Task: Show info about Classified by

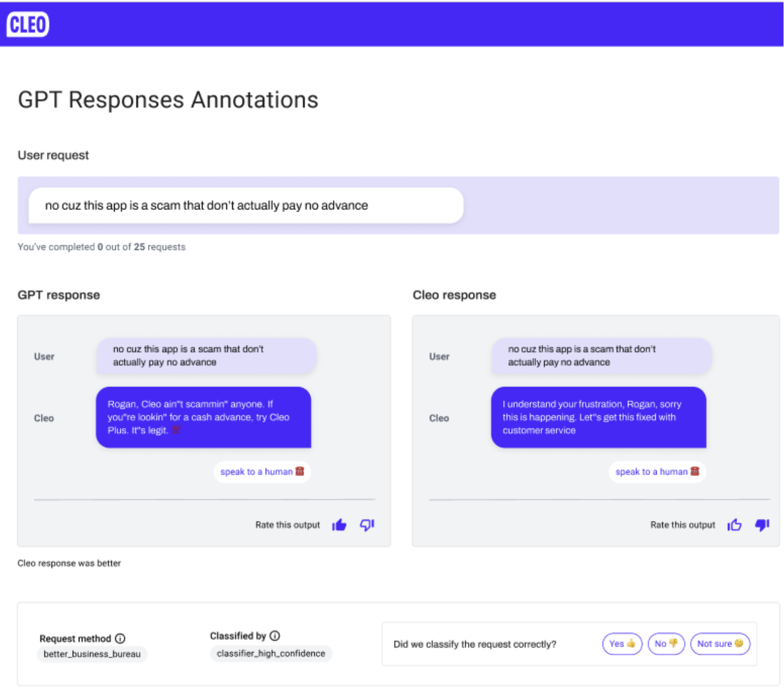Action: (275, 636)
